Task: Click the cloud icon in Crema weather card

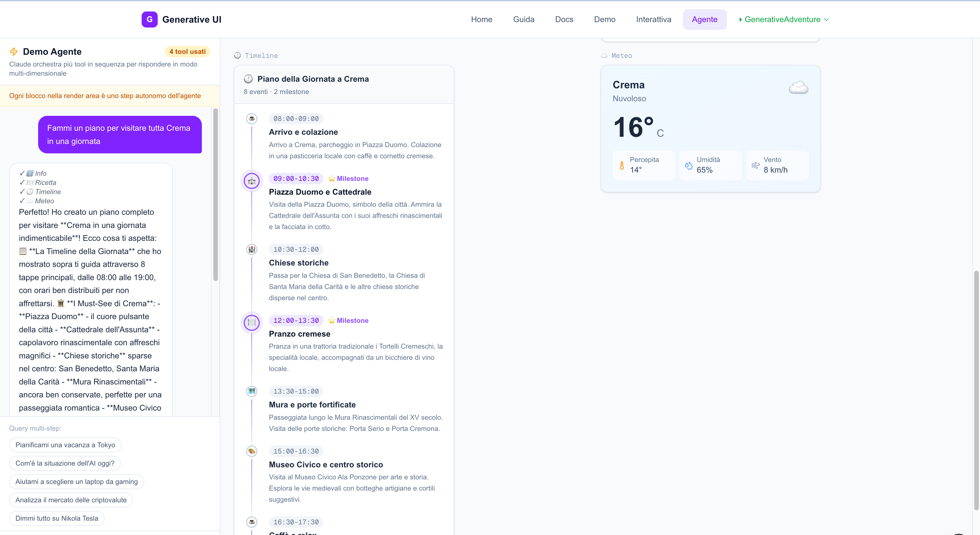Action: (798, 87)
